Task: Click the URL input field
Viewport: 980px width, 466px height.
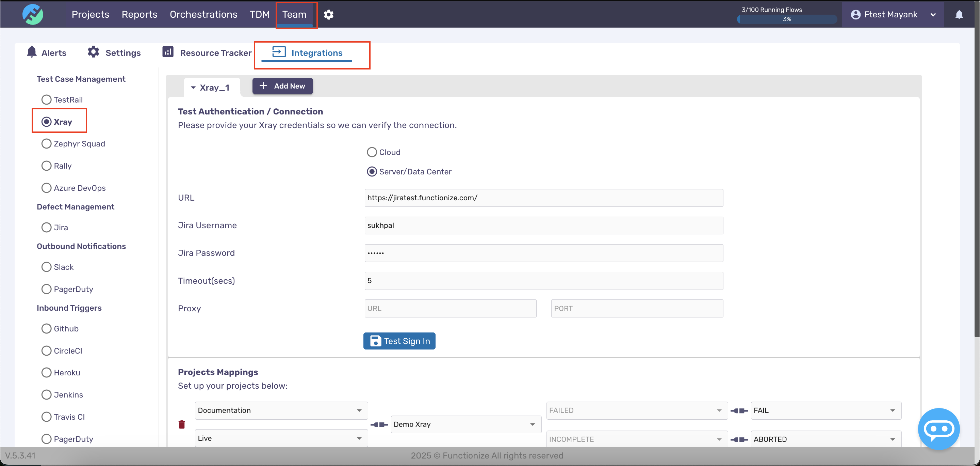Action: (x=544, y=198)
